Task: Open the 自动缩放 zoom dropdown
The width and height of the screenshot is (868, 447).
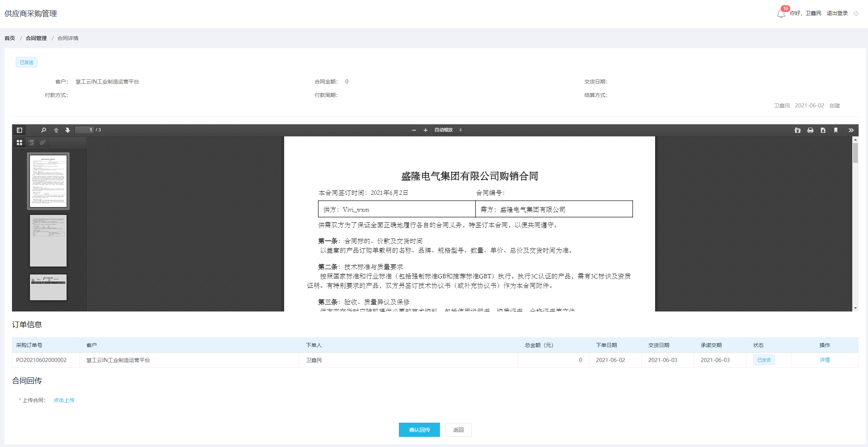Action: [x=448, y=130]
